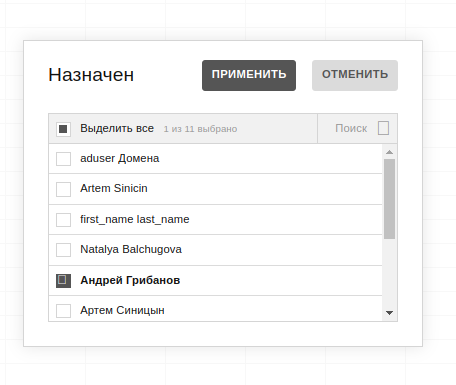Click the list scrollbar thumb
Screen dimensions: 456x385
[389, 199]
